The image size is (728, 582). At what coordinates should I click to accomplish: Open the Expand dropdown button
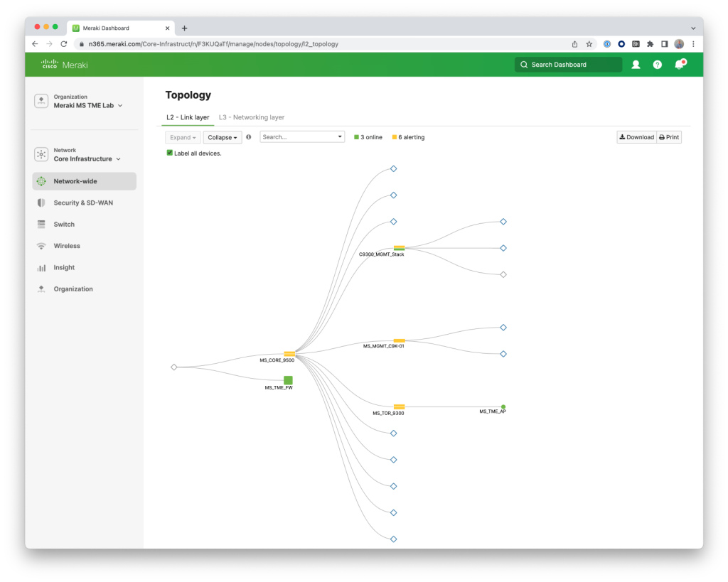(x=183, y=137)
